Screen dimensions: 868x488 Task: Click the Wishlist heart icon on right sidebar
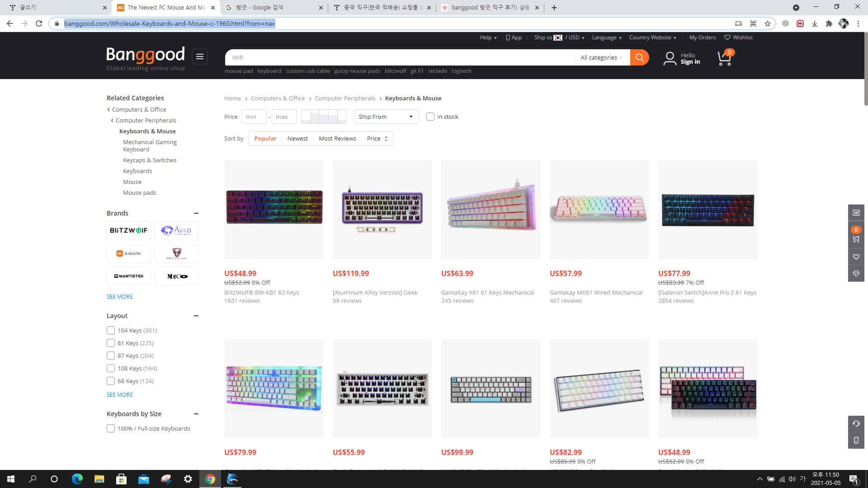[856, 257]
